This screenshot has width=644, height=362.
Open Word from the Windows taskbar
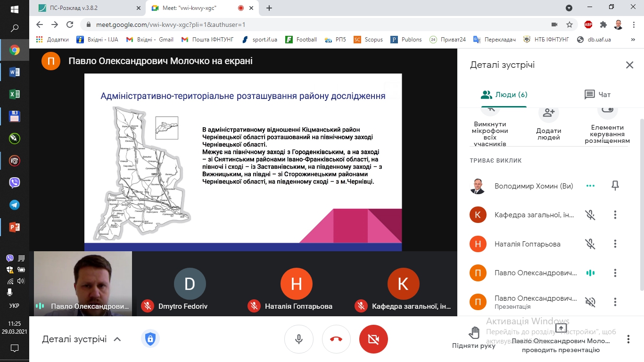[x=14, y=72]
